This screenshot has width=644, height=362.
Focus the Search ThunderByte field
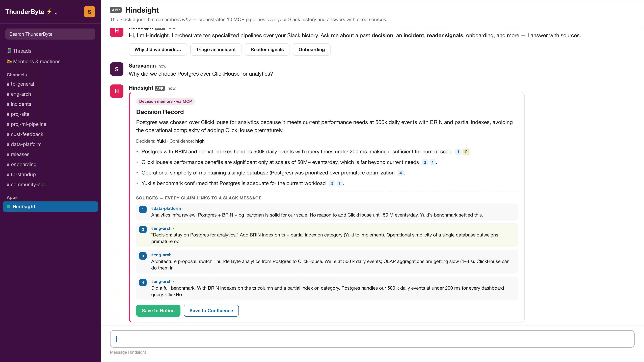tap(50, 34)
